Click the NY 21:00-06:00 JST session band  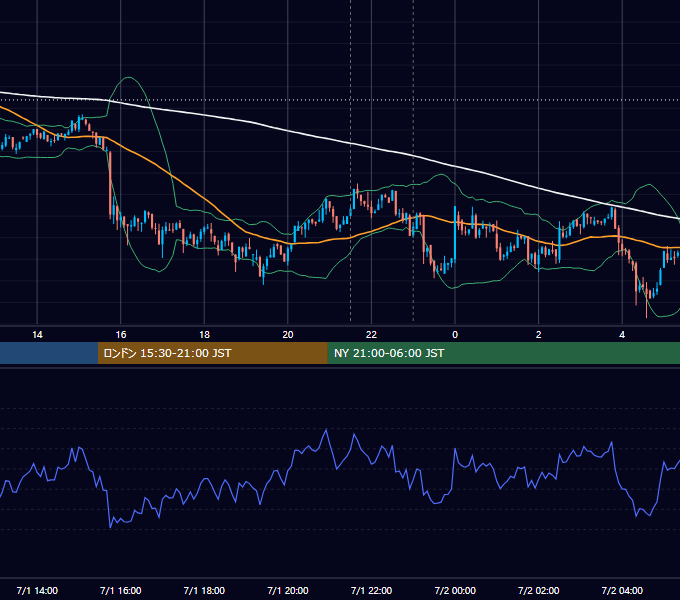click(503, 353)
